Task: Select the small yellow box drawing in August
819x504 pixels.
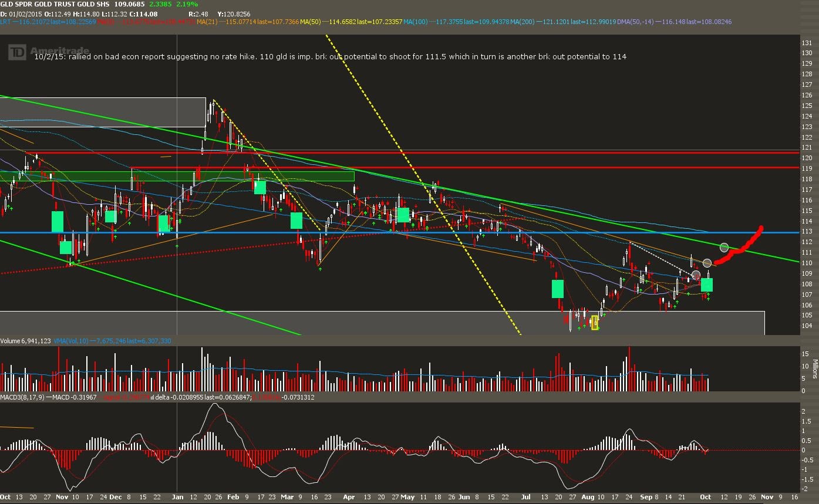Action: click(595, 323)
